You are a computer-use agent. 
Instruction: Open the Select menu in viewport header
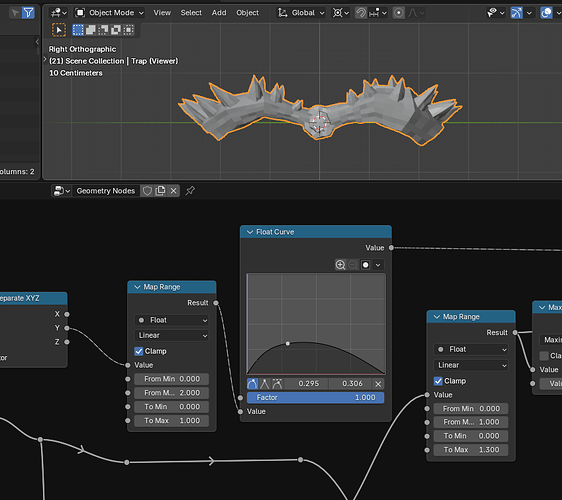[191, 13]
